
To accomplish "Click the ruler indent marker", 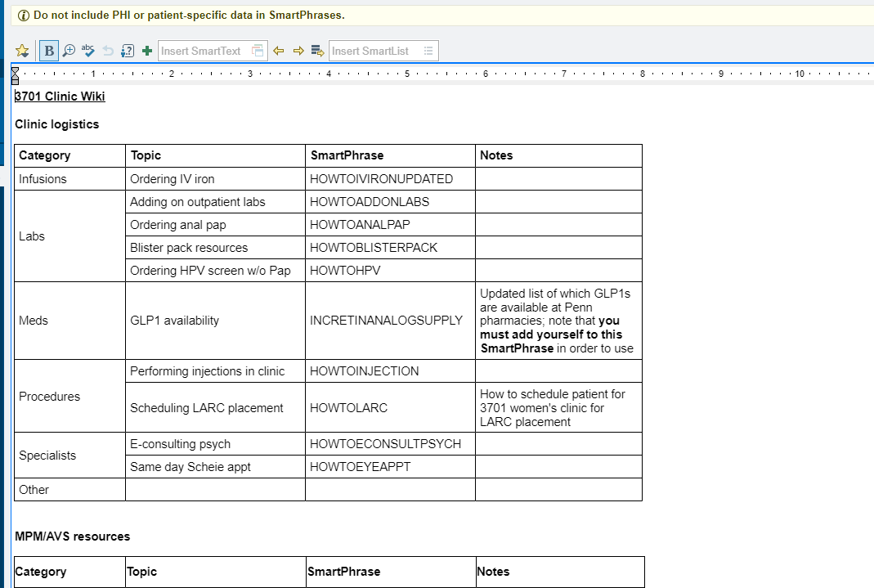I will (15, 76).
